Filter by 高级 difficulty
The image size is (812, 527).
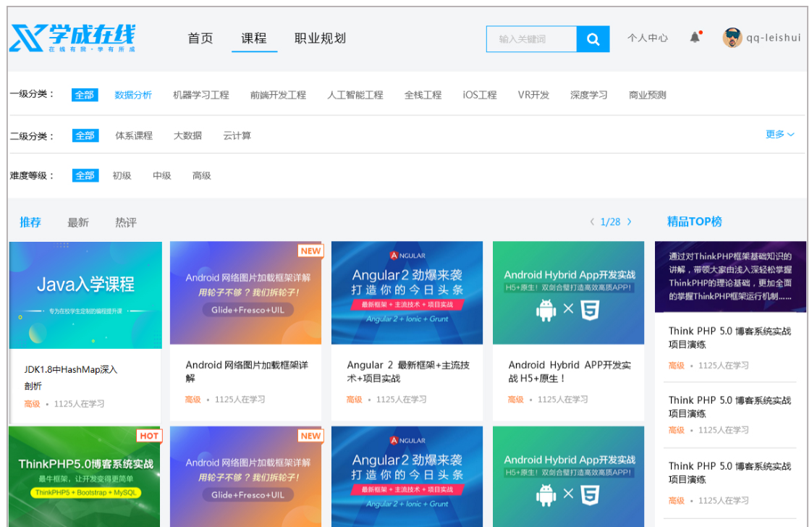[x=201, y=176]
